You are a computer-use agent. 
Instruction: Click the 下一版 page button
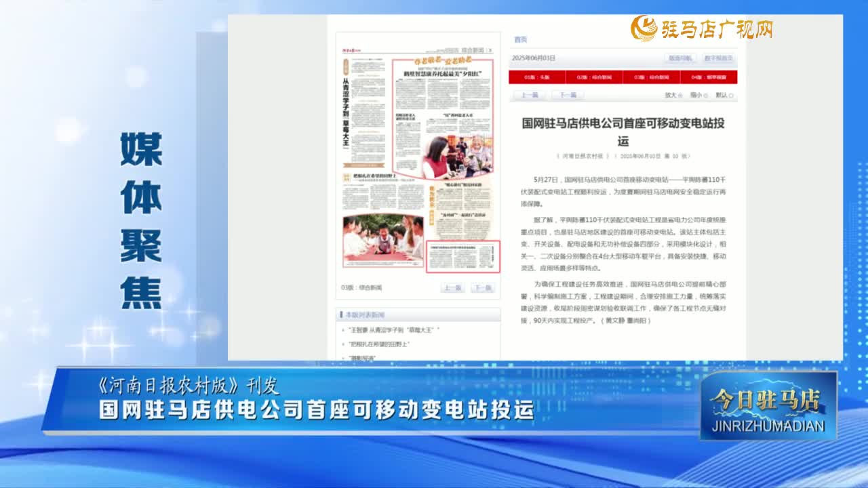click(x=482, y=288)
